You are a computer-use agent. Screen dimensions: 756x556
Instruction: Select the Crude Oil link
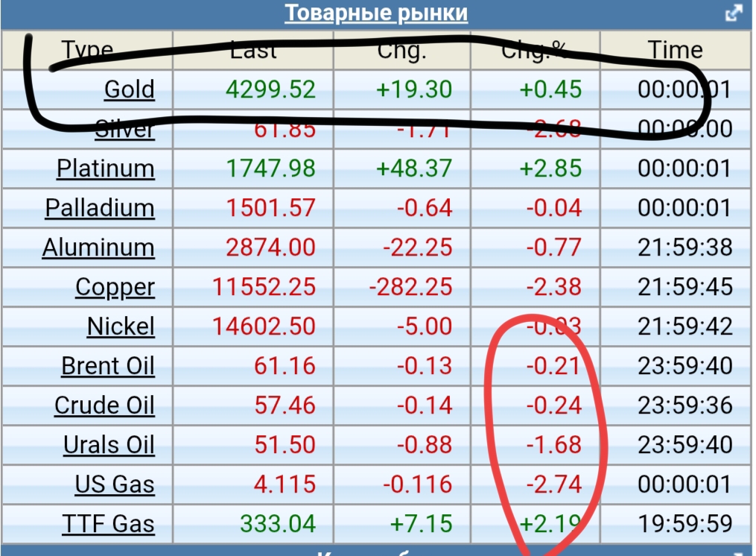click(104, 405)
